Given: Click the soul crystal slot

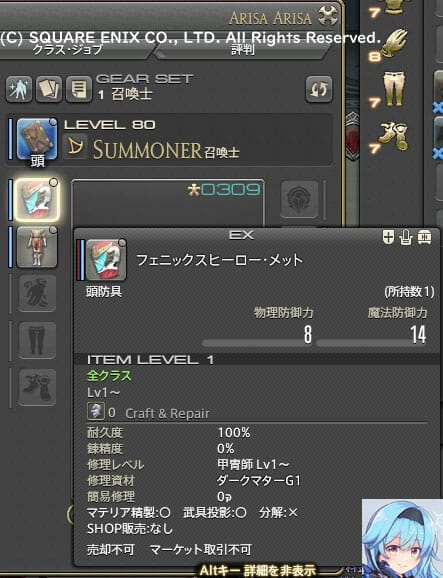Looking at the screenshot, I should point(299,199).
